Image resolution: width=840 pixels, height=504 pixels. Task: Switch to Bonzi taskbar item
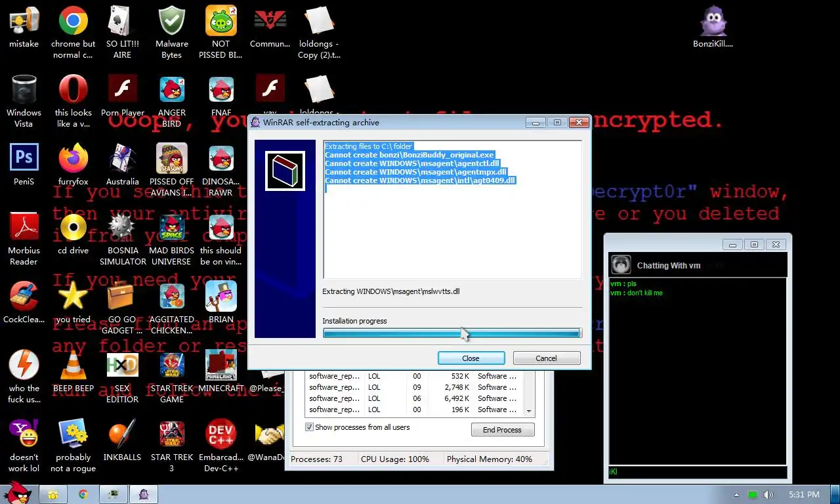(143, 494)
